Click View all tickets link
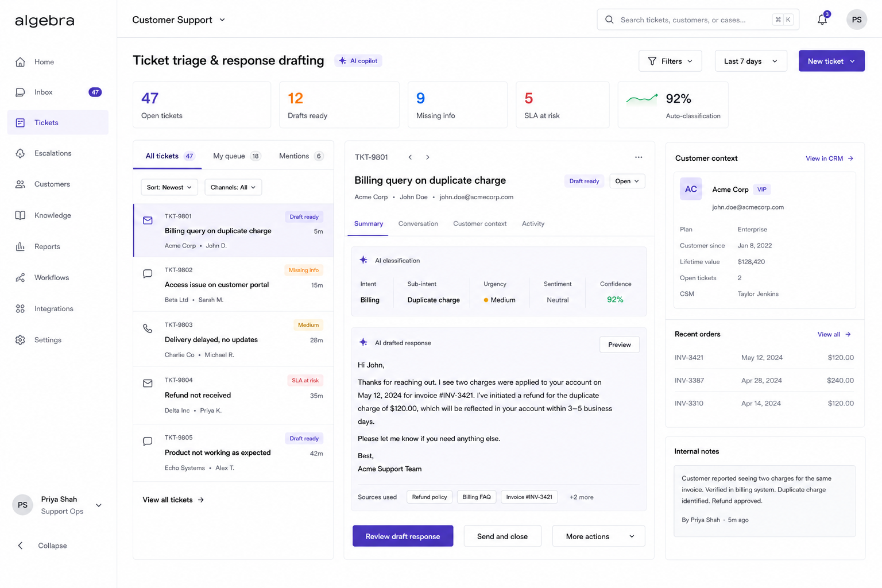Screen dimensions: 882x588 click(173, 500)
